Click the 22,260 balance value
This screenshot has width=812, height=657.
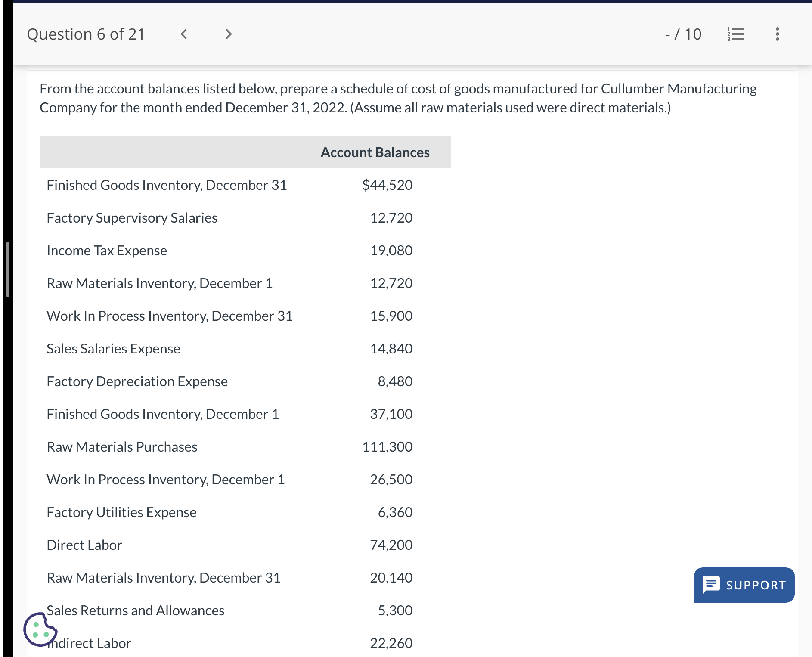[x=391, y=643]
